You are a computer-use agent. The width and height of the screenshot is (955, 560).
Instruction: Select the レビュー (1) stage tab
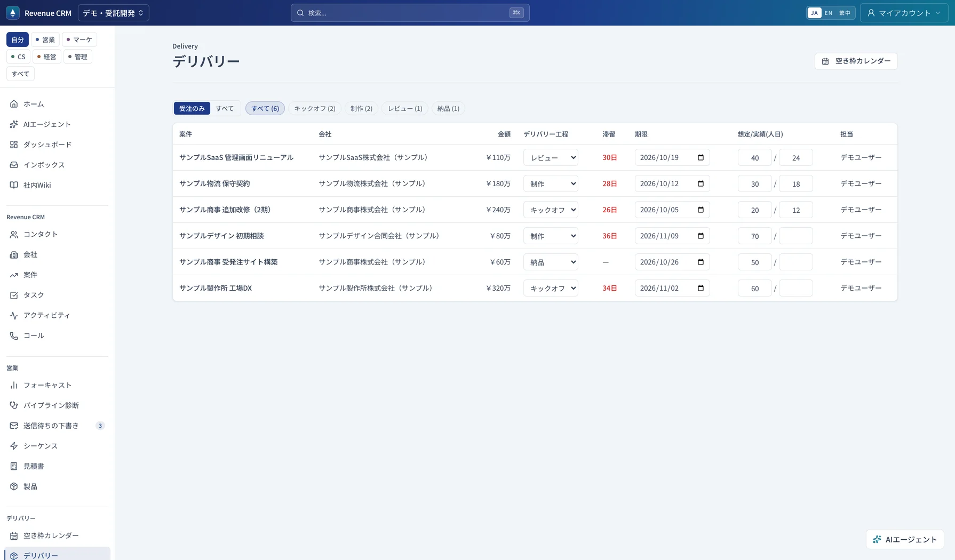click(405, 108)
